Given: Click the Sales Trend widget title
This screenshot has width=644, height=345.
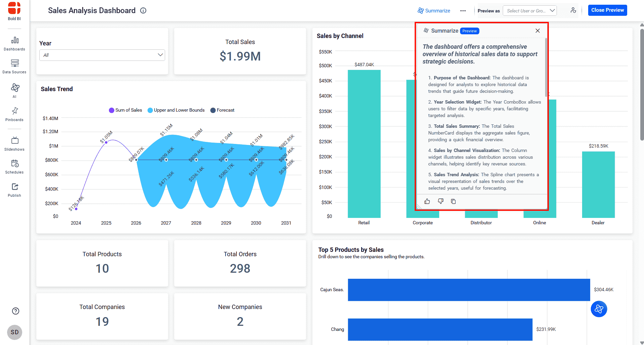Looking at the screenshot, I should 57,89.
